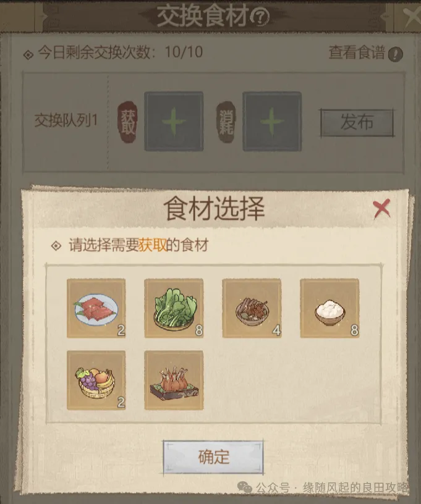Close the 交换食材 window
The image size is (421, 504).
412,16
